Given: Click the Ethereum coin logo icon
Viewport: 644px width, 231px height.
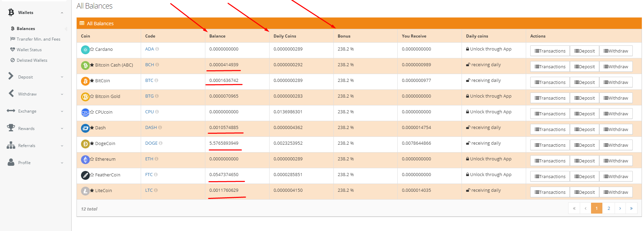Looking at the screenshot, I should 85,160.
